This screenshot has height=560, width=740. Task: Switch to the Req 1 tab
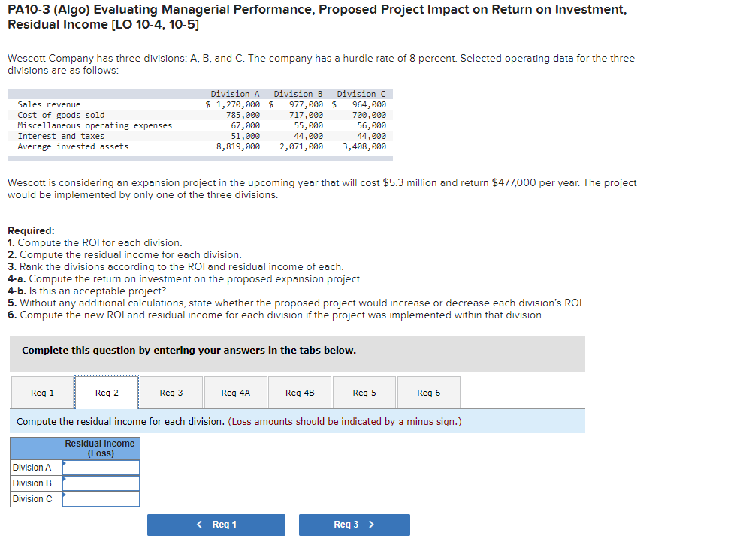[41, 392]
